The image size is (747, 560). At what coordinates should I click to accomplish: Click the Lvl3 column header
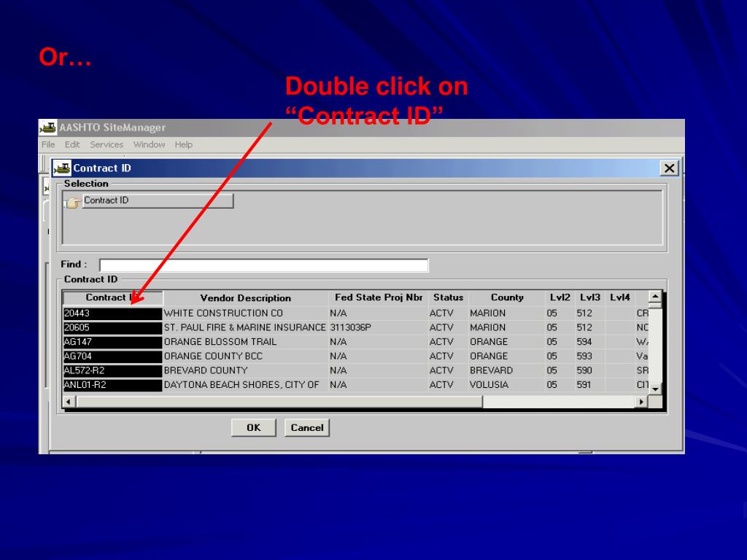(x=589, y=297)
